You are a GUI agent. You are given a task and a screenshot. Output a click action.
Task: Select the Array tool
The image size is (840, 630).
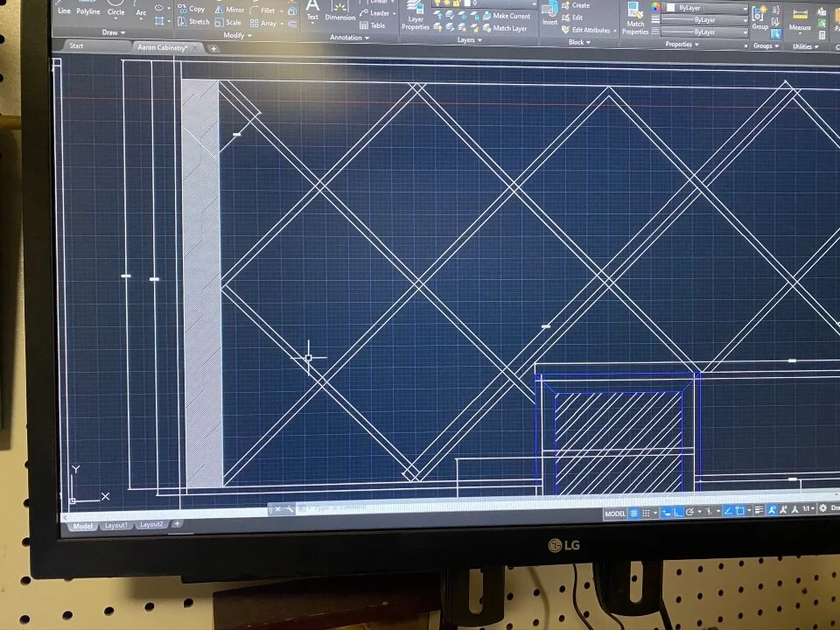click(x=263, y=23)
